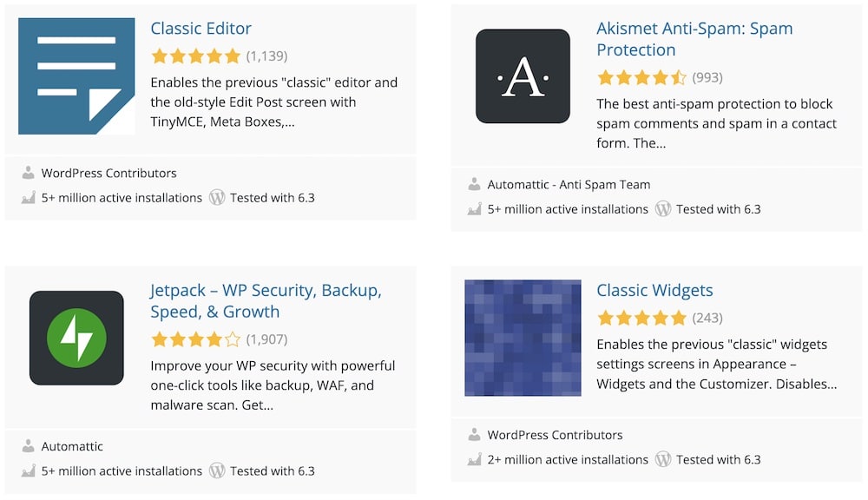
Task: Click the Akismet 'A' logo icon
Action: click(x=523, y=76)
